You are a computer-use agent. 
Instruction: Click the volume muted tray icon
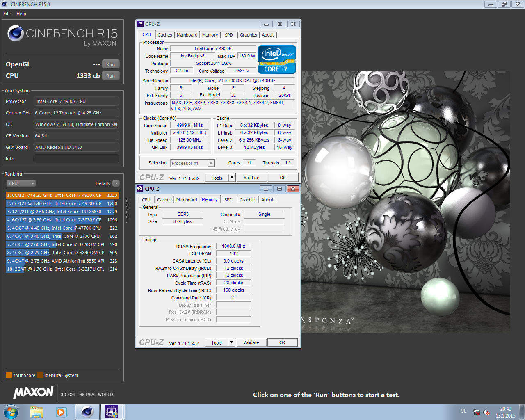[x=486, y=412]
